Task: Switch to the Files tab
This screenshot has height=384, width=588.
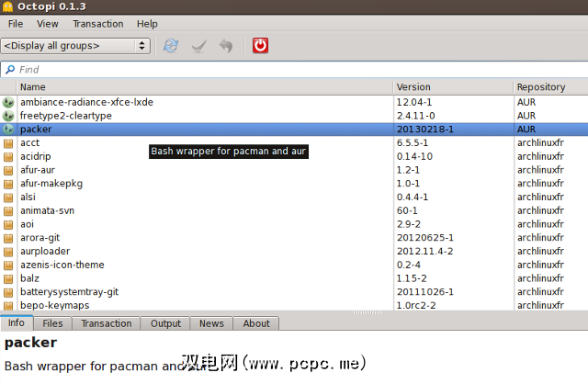Action: pyautogui.click(x=52, y=323)
